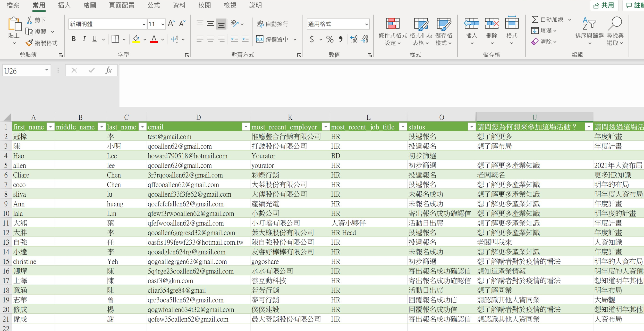Click the text orientation icon
Viewport: 644px width, 331px height.
tap(234, 24)
